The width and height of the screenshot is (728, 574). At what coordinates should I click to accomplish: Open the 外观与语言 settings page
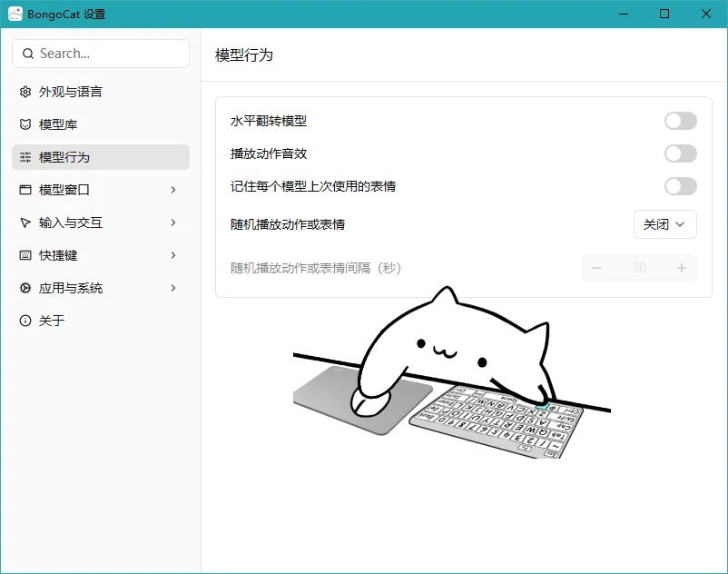[x=101, y=92]
